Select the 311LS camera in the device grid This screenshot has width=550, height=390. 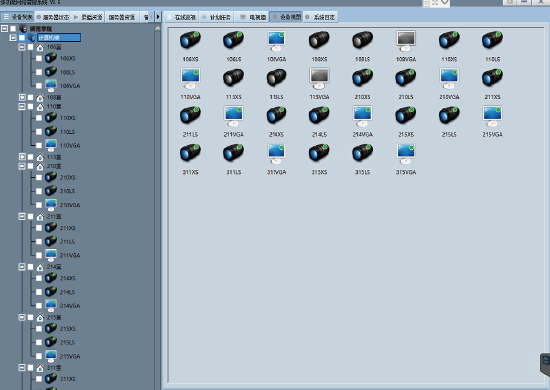[234, 153]
